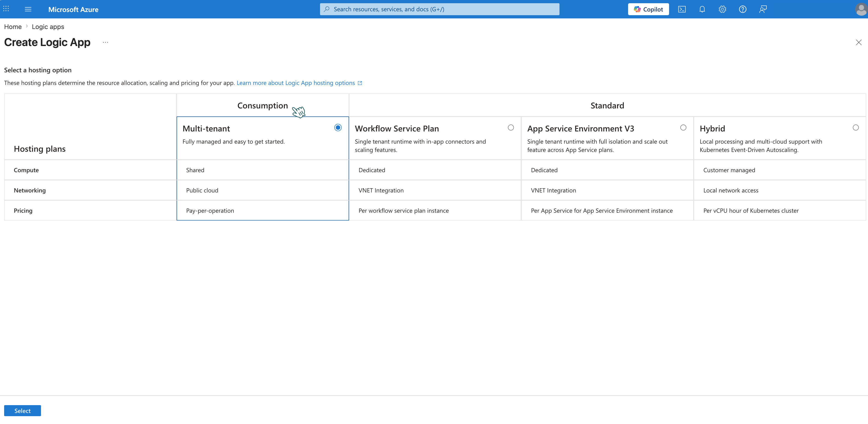Click the search magnifier icon
The image size is (868, 424).
coord(326,9)
